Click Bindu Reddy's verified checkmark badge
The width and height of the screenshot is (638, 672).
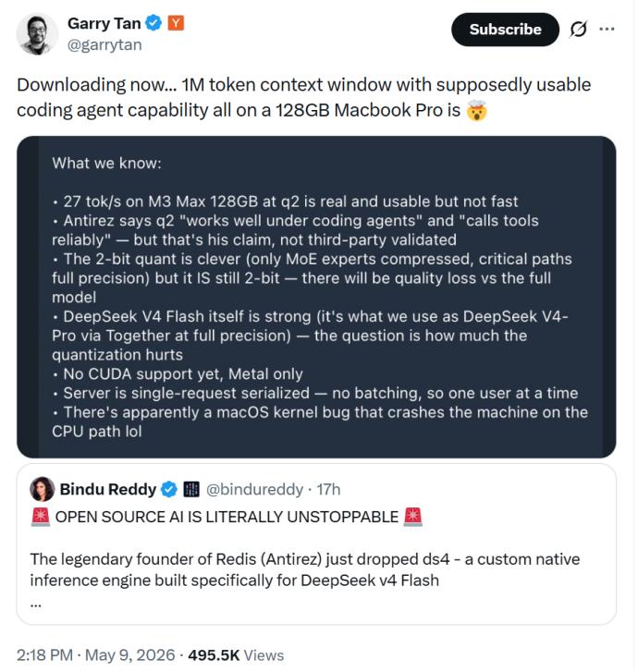pos(169,489)
